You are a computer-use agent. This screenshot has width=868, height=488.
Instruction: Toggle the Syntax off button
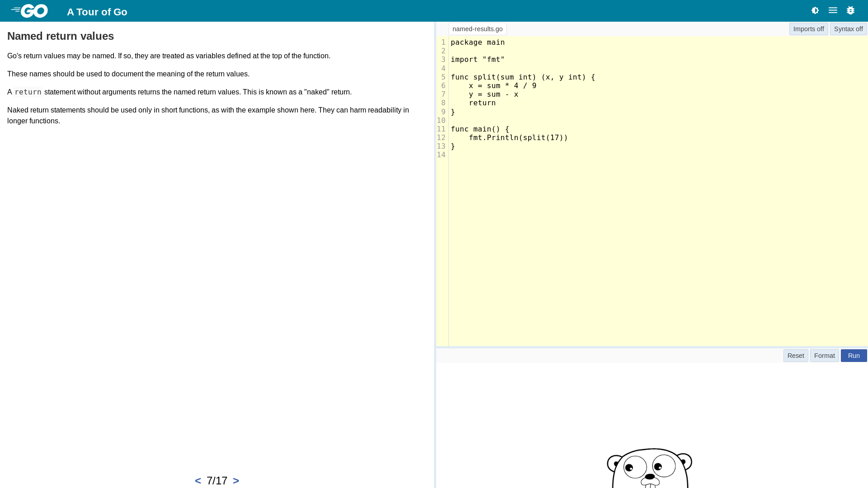click(x=848, y=29)
